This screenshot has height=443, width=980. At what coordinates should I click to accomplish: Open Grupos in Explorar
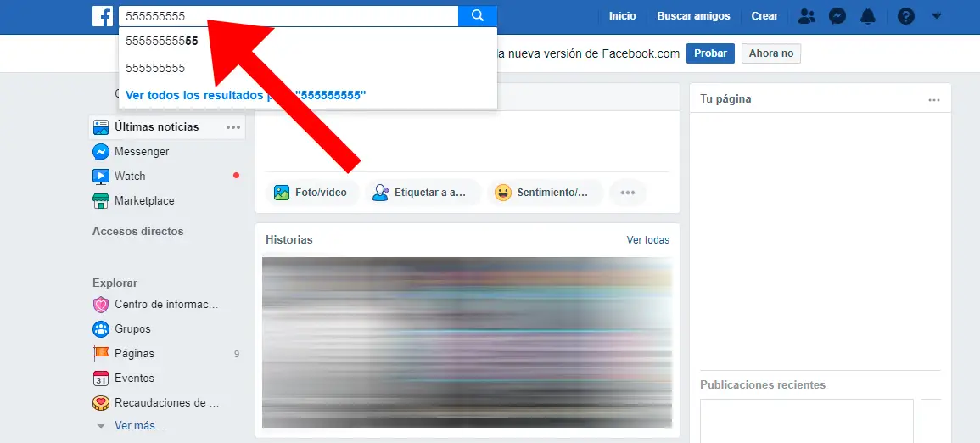[132, 328]
